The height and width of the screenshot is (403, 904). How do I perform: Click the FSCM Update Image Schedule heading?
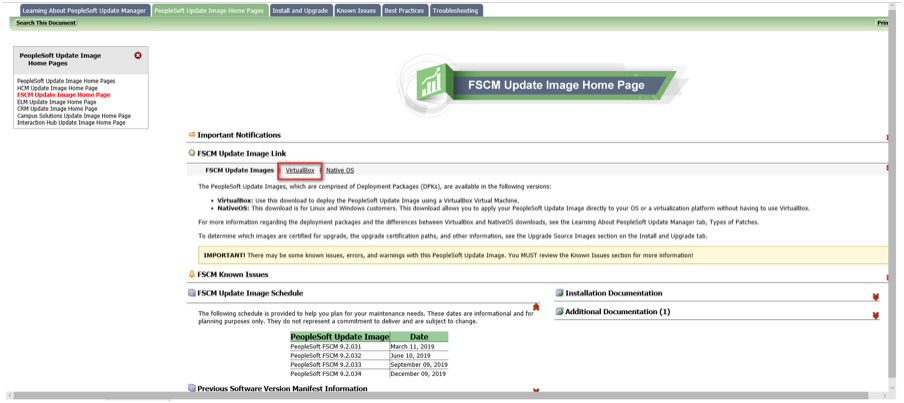250,293
